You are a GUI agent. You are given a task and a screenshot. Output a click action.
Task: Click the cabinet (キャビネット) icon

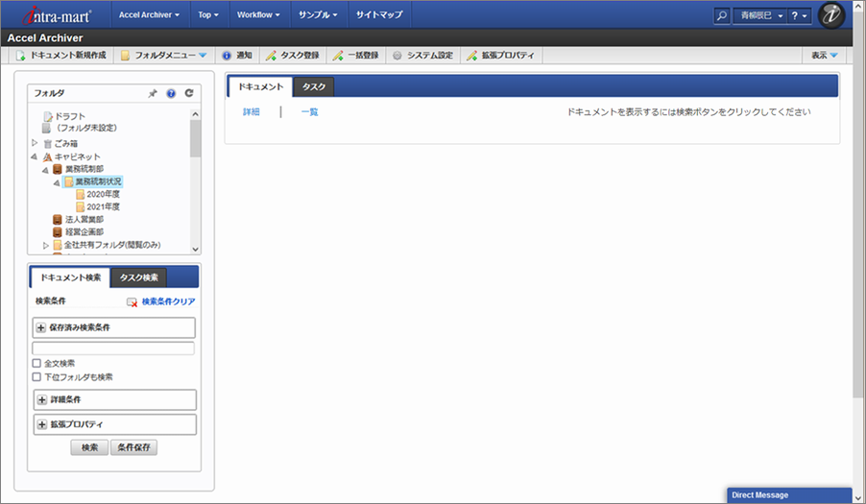(x=47, y=156)
